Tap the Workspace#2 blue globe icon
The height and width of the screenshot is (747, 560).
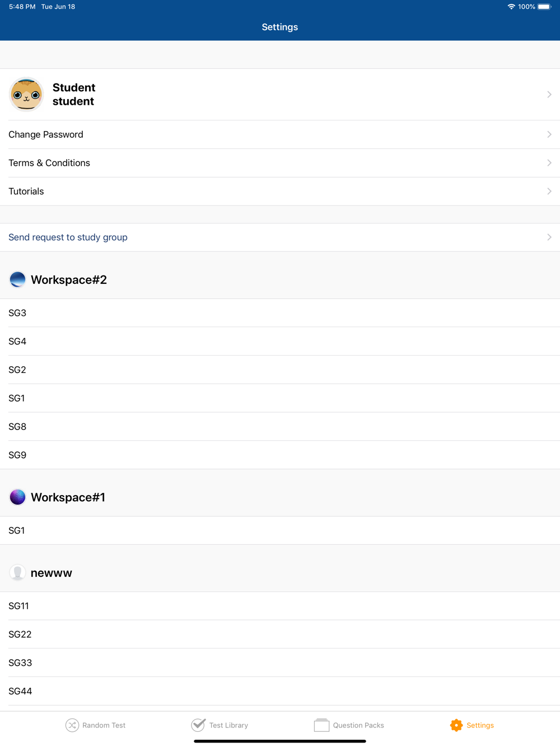click(17, 279)
